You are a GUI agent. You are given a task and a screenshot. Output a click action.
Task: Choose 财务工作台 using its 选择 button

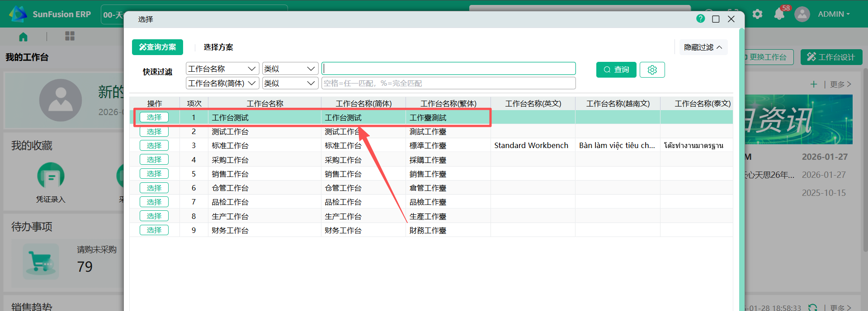[154, 230]
